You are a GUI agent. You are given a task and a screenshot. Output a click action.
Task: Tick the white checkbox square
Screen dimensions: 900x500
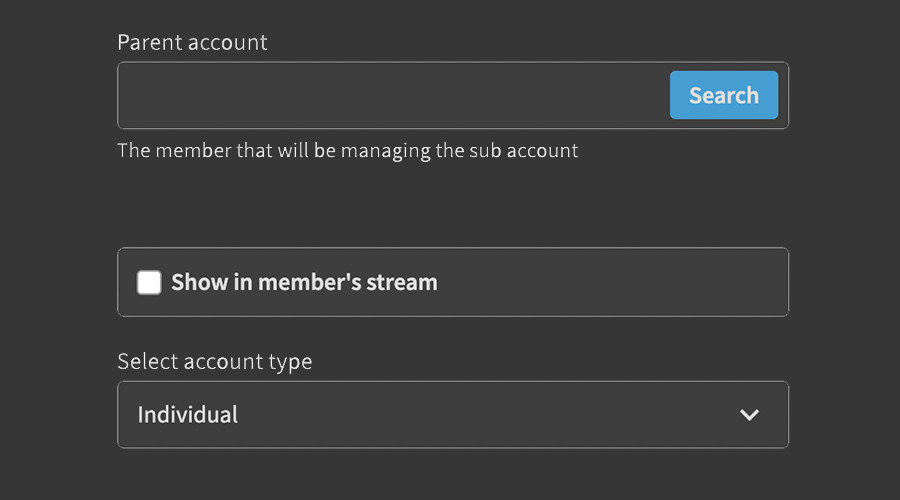click(x=149, y=282)
